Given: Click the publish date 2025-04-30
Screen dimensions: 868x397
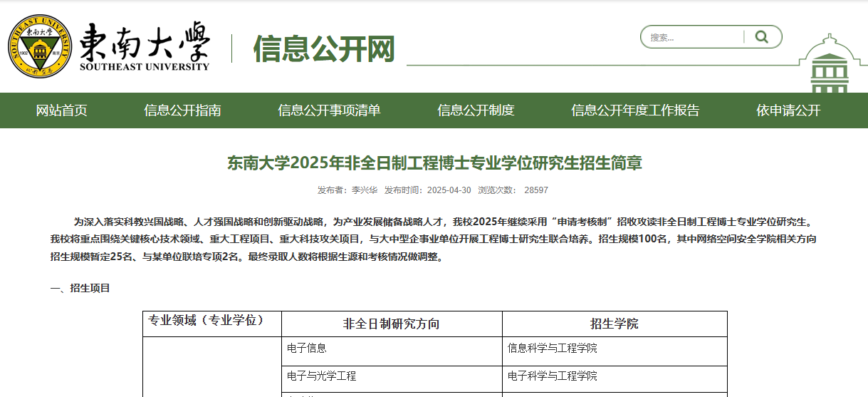Looking at the screenshot, I should click(447, 190).
